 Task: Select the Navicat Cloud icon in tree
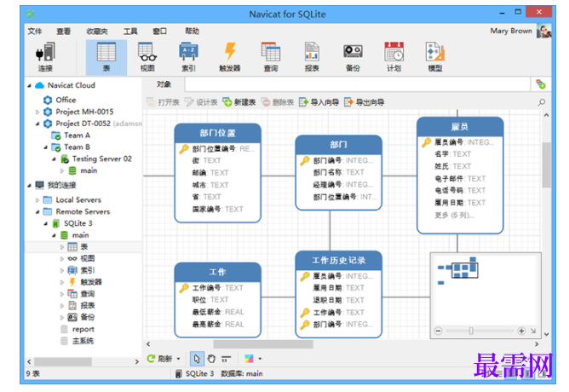tap(39, 86)
